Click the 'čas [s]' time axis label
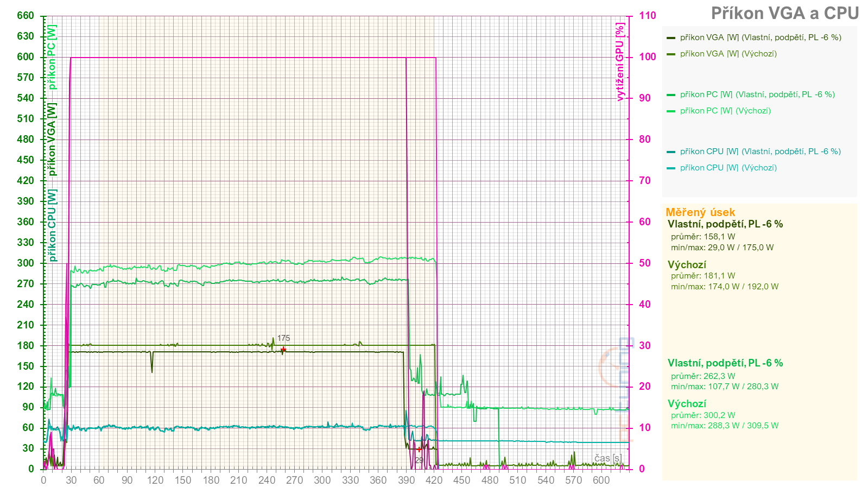The height and width of the screenshot is (487, 868). click(608, 458)
